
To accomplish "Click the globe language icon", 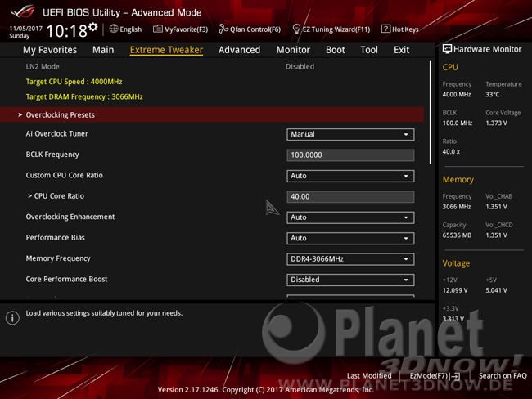I will [114, 29].
